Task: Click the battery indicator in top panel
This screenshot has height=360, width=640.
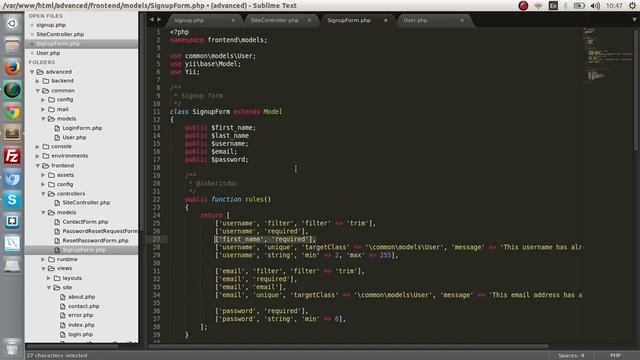Action: click(579, 6)
